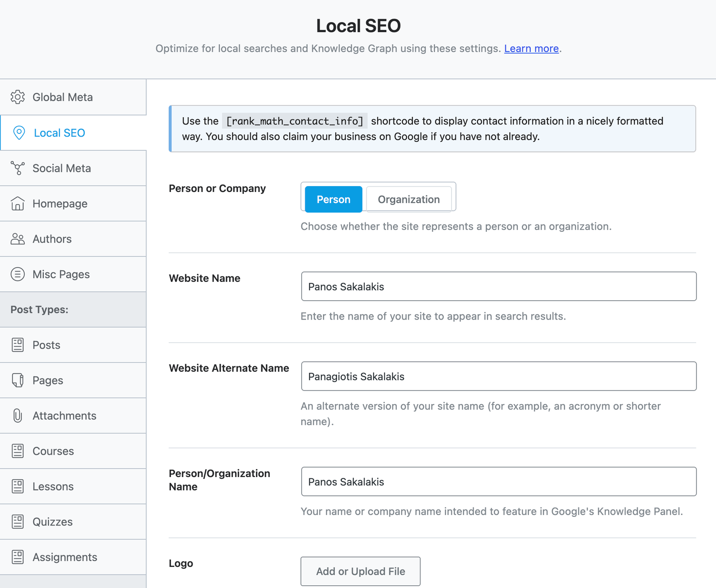Select the Local SEO tab
The image size is (716, 588).
click(x=73, y=133)
